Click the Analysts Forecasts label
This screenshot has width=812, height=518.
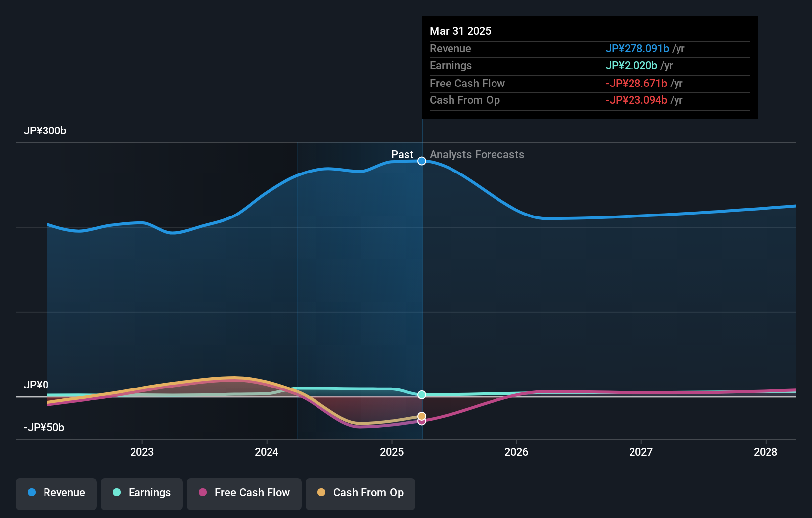(477, 155)
